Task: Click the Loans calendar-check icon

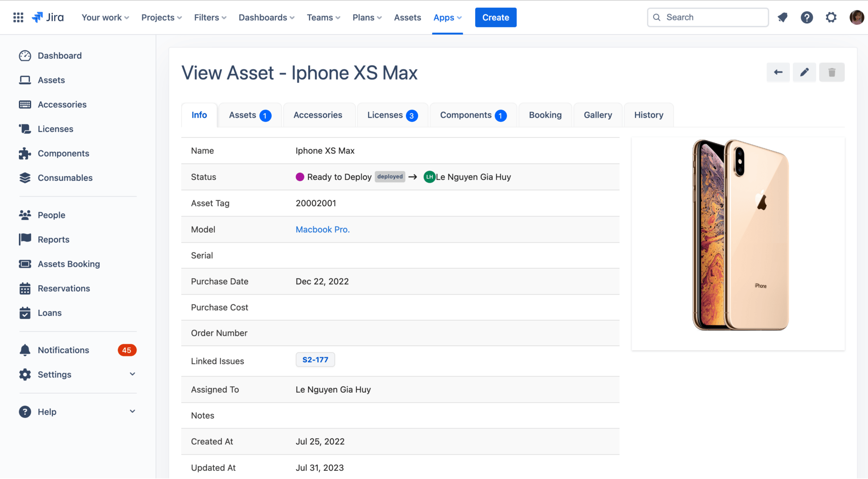Action: coord(25,313)
